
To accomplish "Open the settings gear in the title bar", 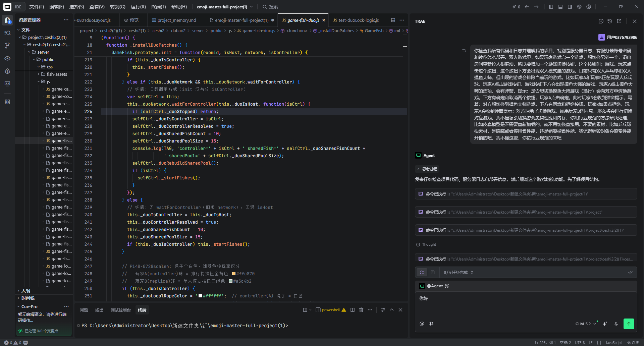I will pyautogui.click(x=579, y=7).
